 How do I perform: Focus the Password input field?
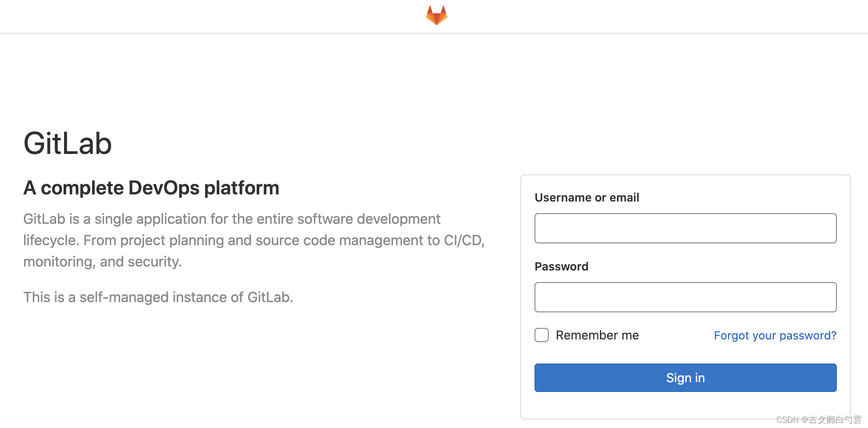pyautogui.click(x=685, y=297)
